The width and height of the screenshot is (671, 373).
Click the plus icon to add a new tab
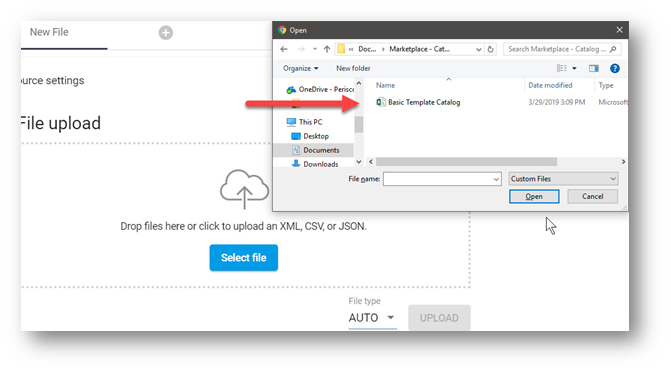pyautogui.click(x=166, y=33)
